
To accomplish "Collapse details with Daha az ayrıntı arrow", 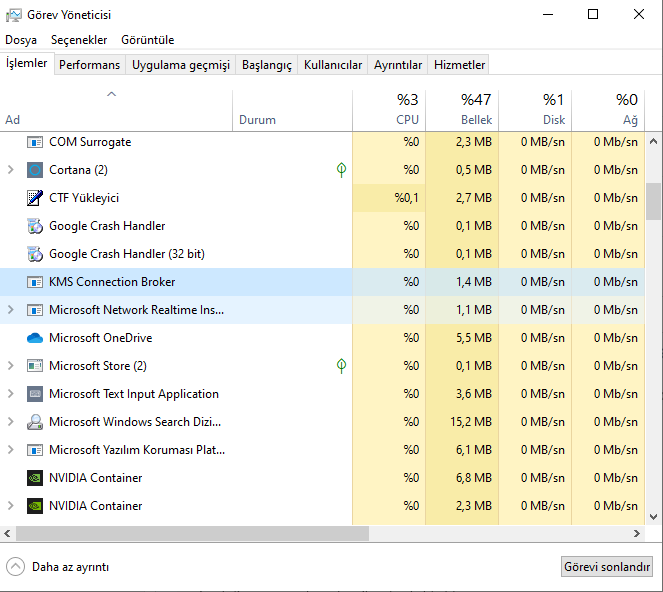I will [15, 566].
